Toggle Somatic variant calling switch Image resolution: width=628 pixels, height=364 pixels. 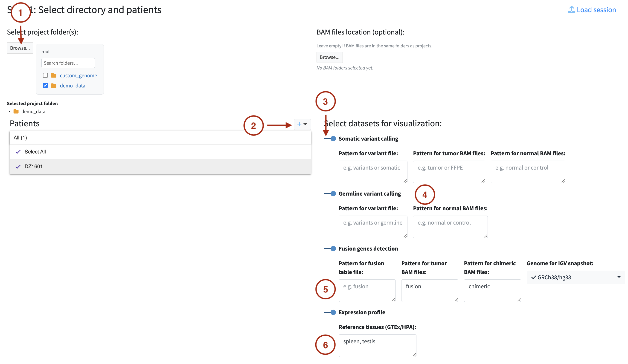330,139
